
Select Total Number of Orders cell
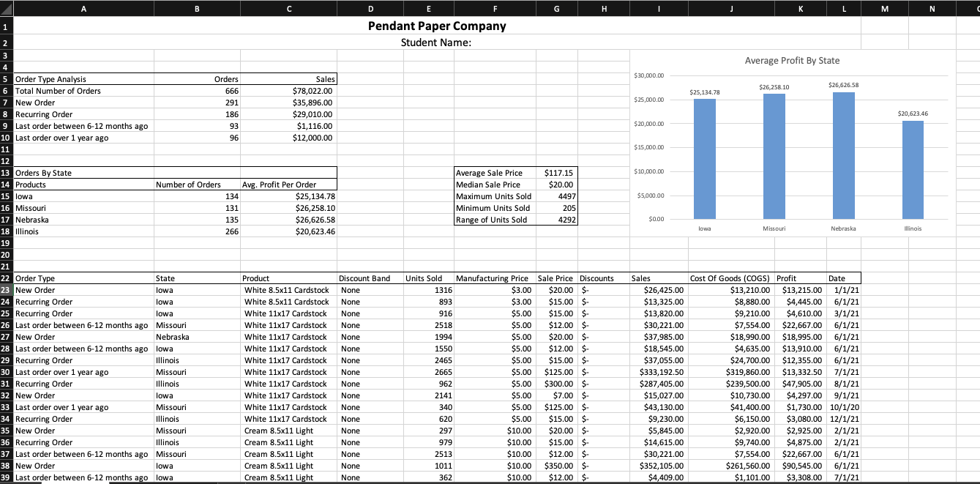click(x=83, y=91)
